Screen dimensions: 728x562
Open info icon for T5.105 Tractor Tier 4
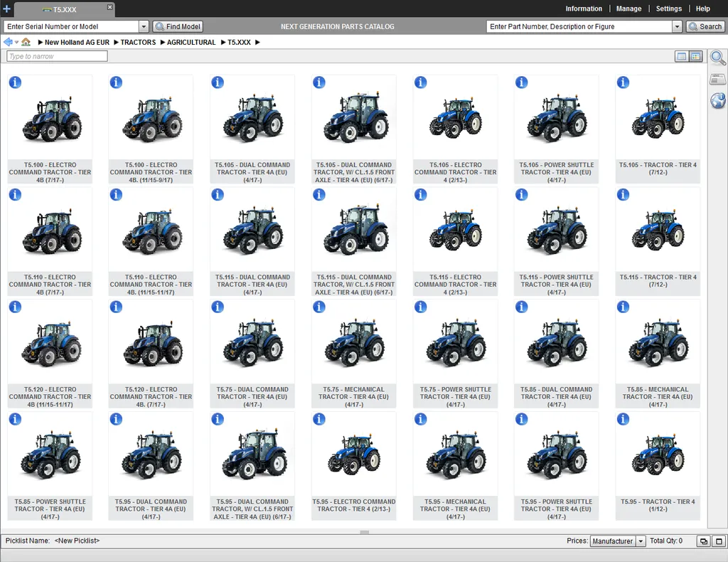coord(623,83)
